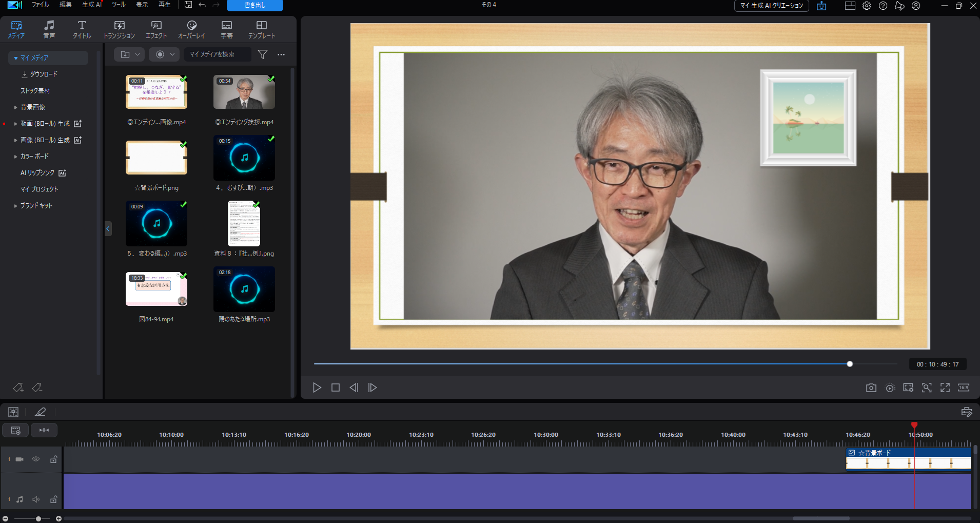Open the Transition room

click(119, 30)
